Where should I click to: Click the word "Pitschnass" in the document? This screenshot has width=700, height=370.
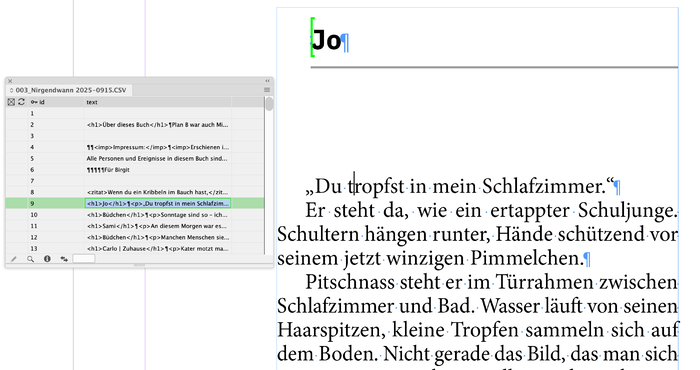point(350,282)
